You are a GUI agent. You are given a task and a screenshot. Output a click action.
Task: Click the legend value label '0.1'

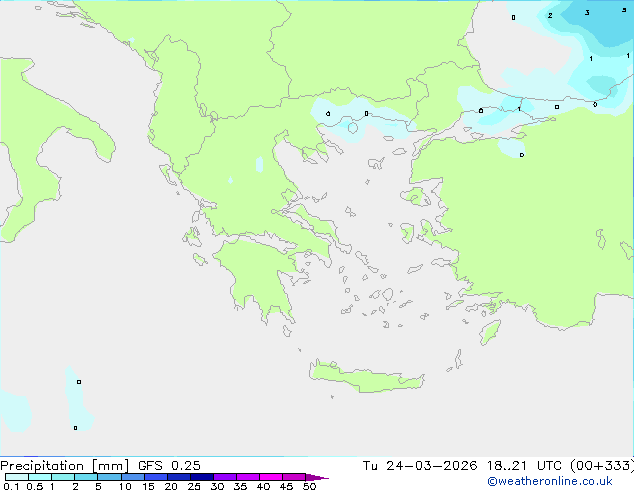coord(11,486)
